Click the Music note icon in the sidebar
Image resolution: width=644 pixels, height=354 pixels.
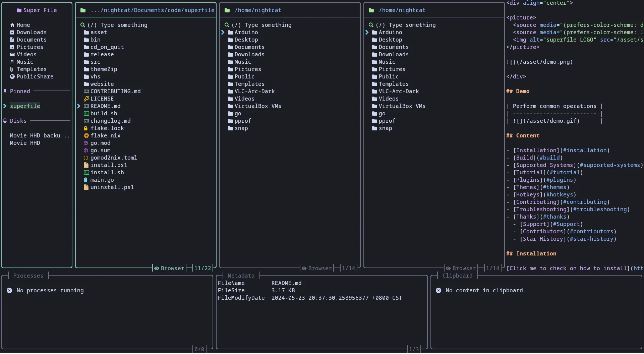coord(11,62)
